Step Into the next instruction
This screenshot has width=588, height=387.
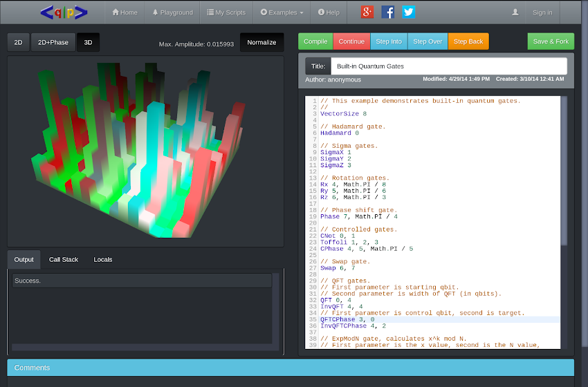(x=389, y=41)
